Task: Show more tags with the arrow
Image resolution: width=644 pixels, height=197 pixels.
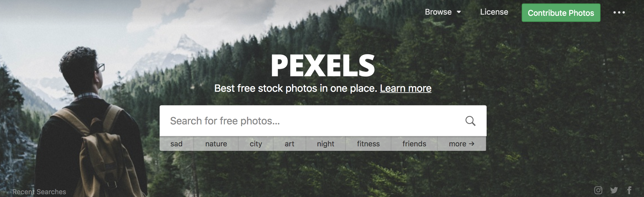Action: (462, 144)
